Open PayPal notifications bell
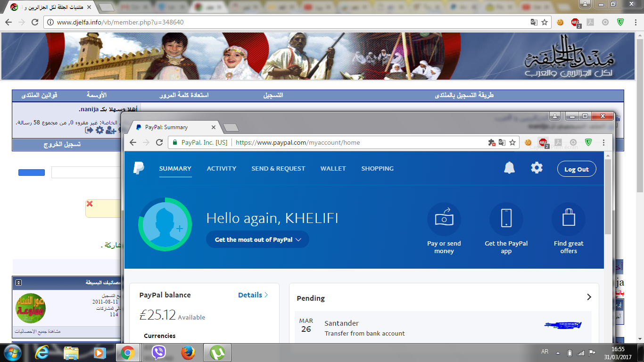The height and width of the screenshot is (362, 644). tap(509, 168)
